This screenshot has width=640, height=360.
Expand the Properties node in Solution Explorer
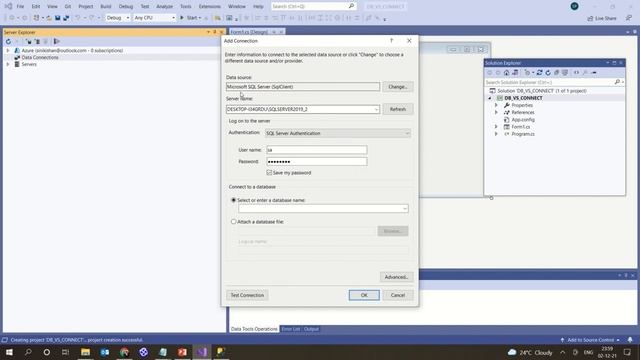496,105
